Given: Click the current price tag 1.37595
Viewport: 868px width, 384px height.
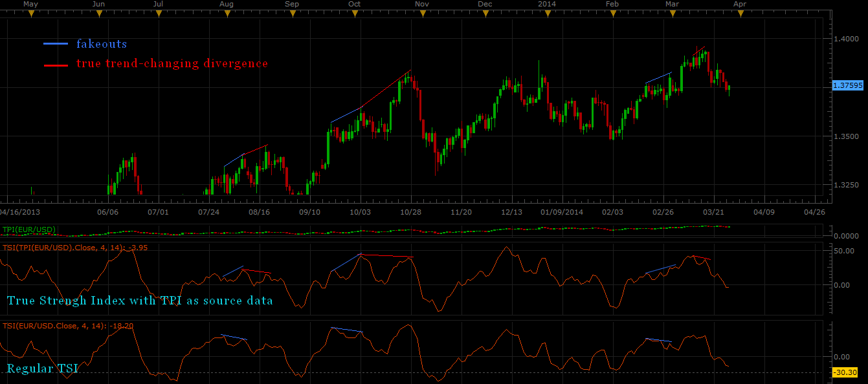Looking at the screenshot, I should (x=849, y=85).
